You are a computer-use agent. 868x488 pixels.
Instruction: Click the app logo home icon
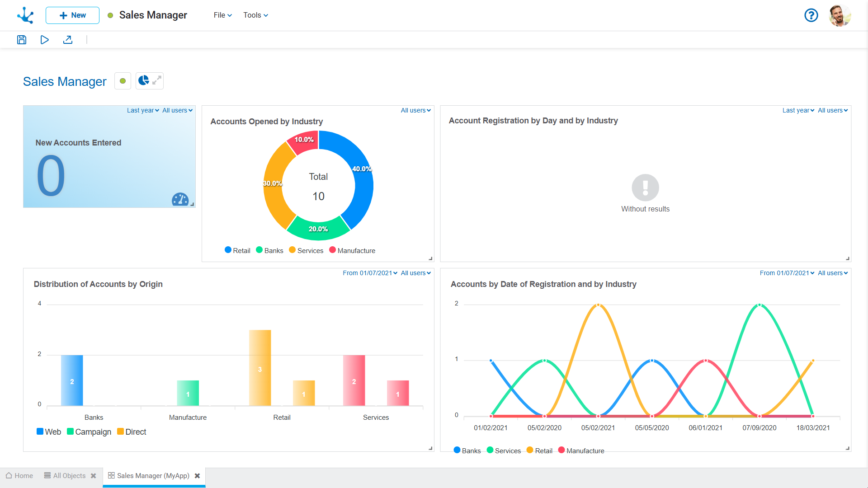[25, 15]
